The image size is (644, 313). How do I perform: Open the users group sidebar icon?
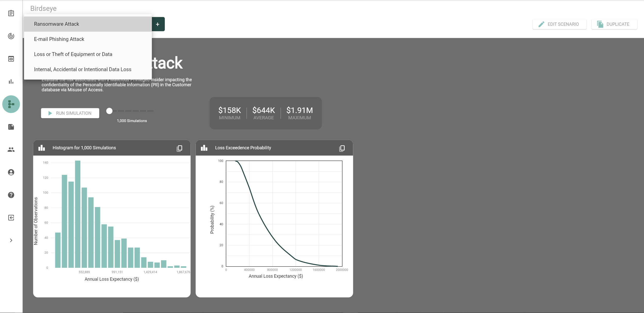(11, 150)
